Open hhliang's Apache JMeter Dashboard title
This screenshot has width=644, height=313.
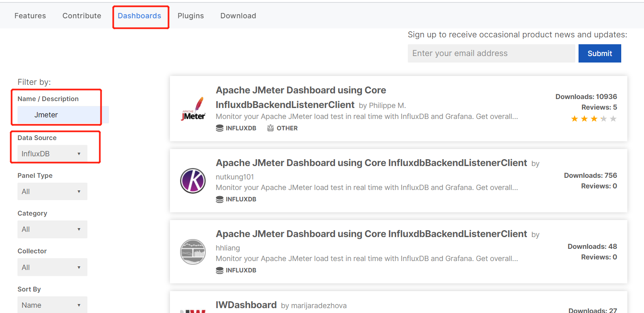click(371, 234)
